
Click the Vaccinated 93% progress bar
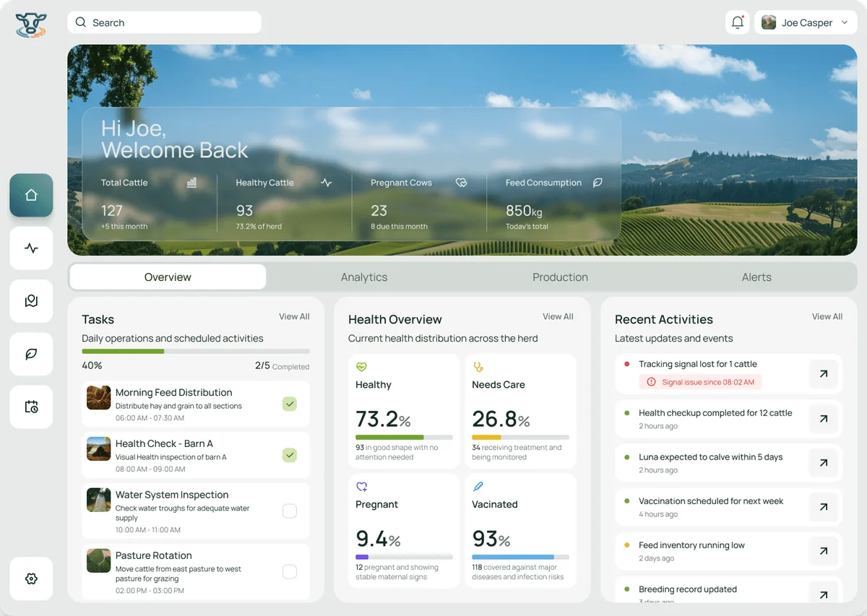pyautogui.click(x=520, y=558)
